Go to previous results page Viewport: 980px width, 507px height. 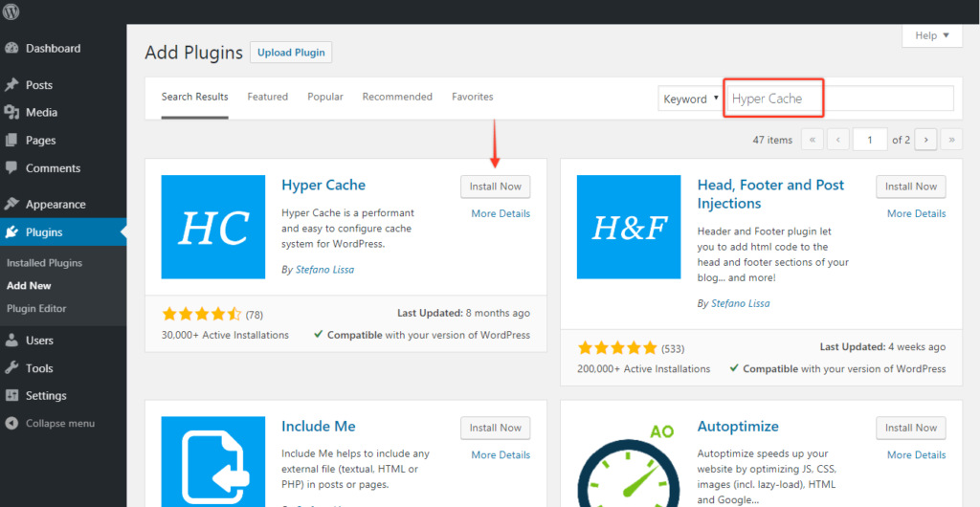837,140
